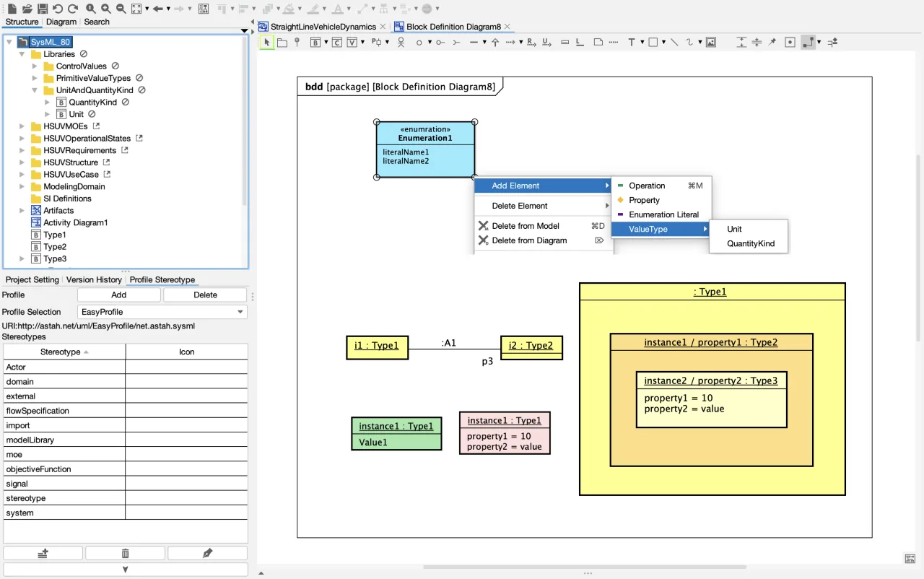Fit diagram in window
This screenshot has height=579, width=924.
click(x=138, y=9)
